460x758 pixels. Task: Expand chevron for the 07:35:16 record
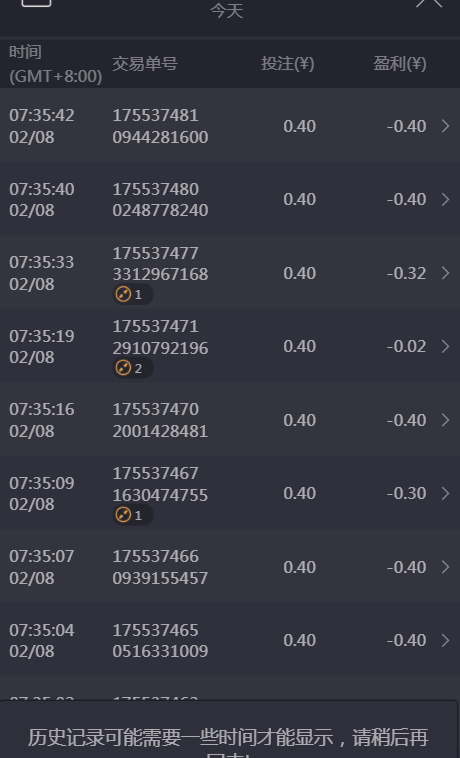(x=446, y=420)
